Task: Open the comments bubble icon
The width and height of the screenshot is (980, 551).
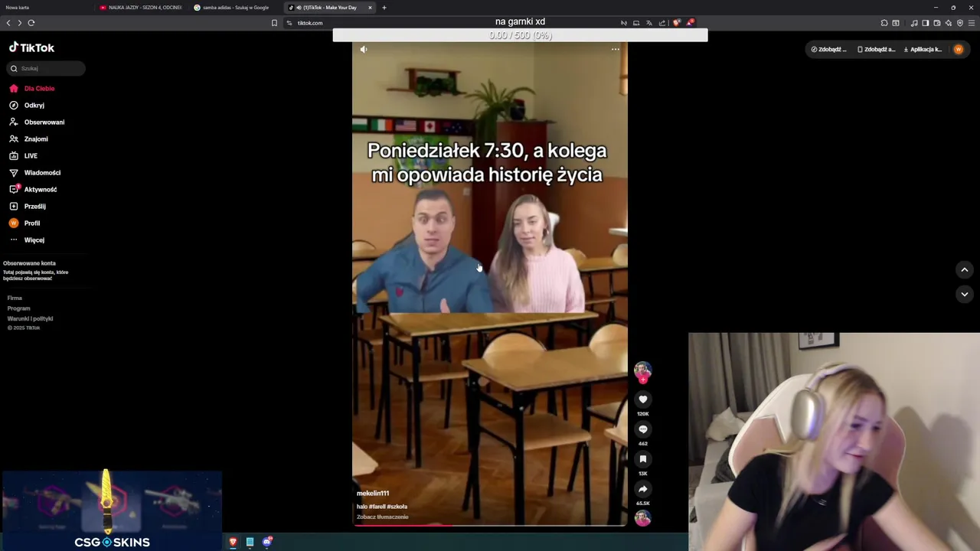Action: click(x=642, y=429)
